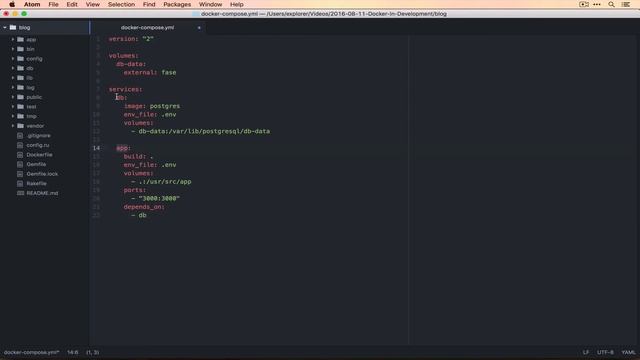Click the Spotlight search icon in menu bar
The height and width of the screenshot is (360, 640).
(x=611, y=4)
